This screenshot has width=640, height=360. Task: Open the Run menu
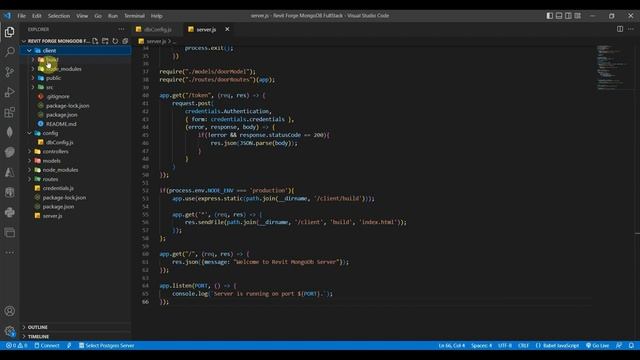tap(113, 16)
